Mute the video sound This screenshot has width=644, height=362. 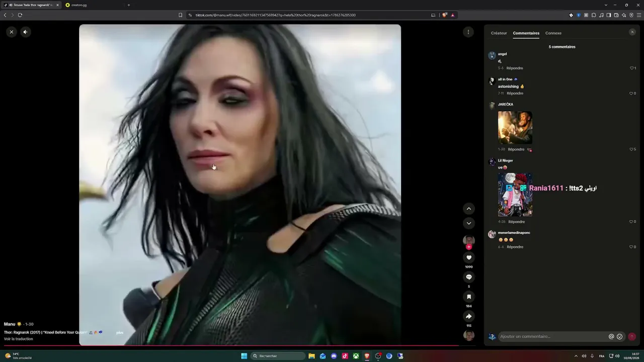pos(25,32)
